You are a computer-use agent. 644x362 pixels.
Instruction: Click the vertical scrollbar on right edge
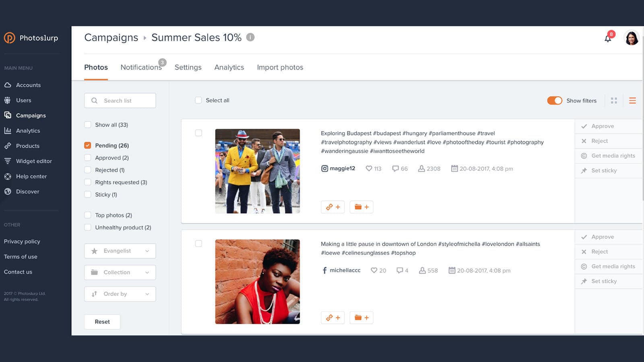(x=643, y=121)
